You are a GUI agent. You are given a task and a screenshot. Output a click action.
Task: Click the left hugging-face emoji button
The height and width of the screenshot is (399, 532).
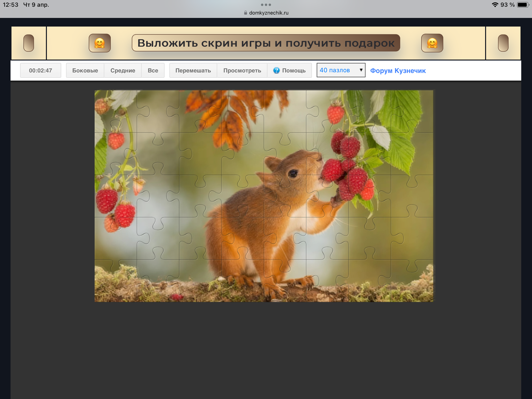100,43
